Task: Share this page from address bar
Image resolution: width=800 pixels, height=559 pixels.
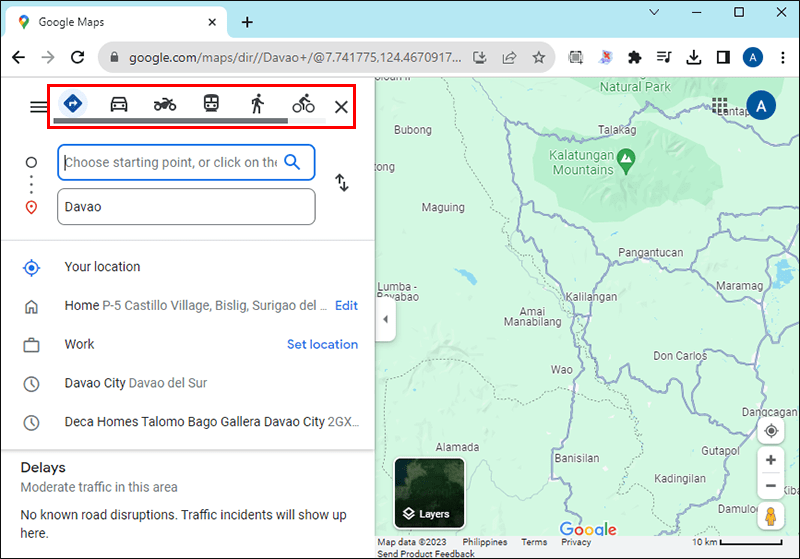Action: click(509, 58)
